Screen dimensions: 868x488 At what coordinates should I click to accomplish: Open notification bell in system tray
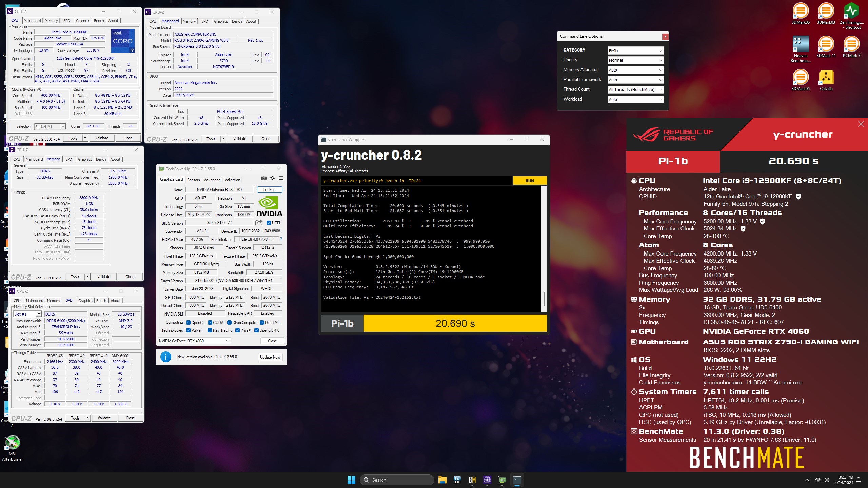click(859, 480)
